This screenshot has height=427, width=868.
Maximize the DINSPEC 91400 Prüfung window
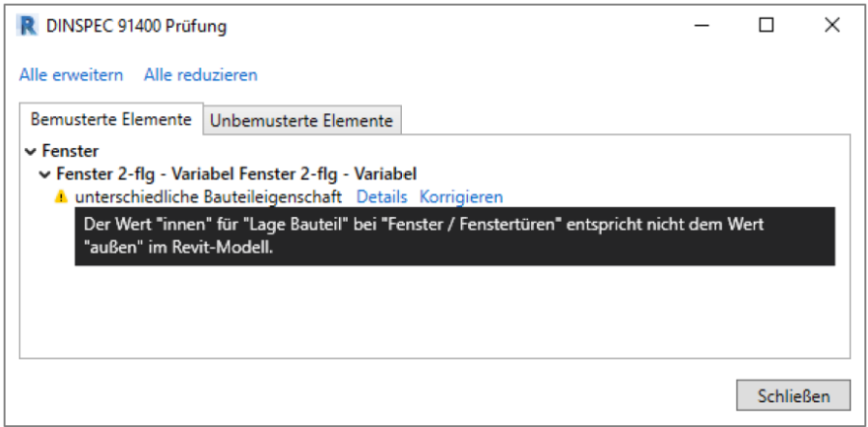766,27
